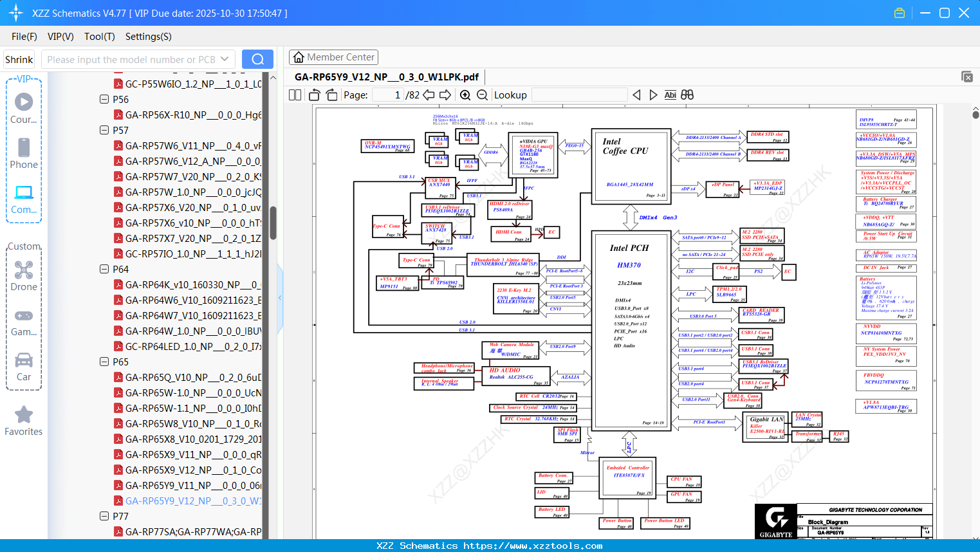The height and width of the screenshot is (552, 980).
Task: Open the Tool(T) menu
Action: pyautogui.click(x=100, y=37)
